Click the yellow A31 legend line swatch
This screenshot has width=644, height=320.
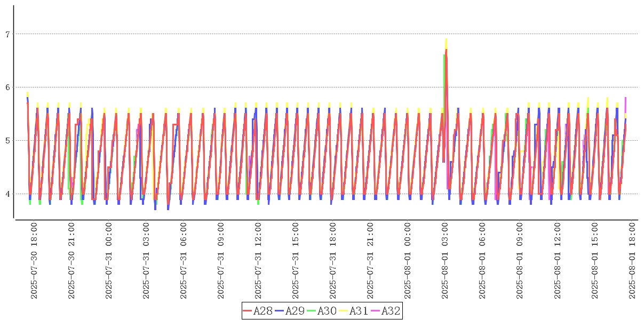pos(344,311)
